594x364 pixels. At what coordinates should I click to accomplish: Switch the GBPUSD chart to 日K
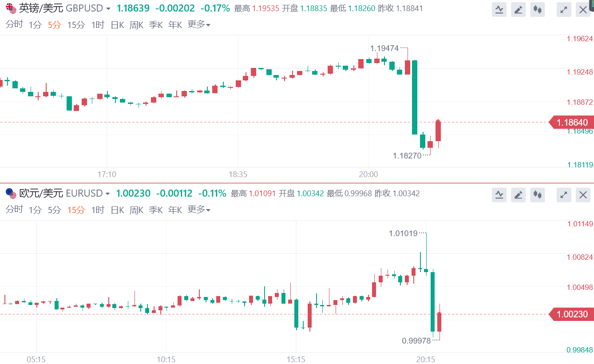tap(117, 25)
